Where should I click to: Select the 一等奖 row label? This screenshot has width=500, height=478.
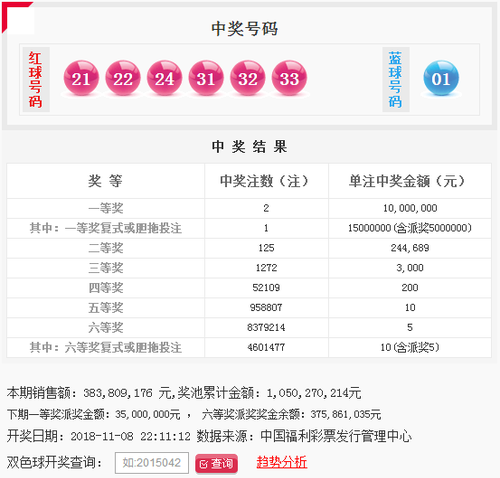click(x=106, y=208)
